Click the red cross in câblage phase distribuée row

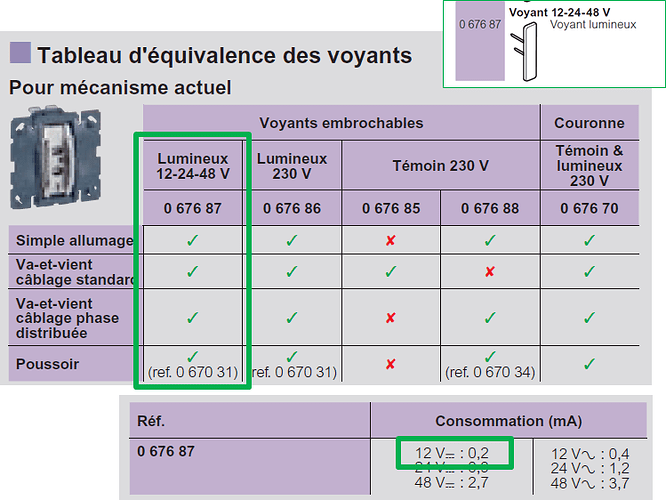click(391, 318)
